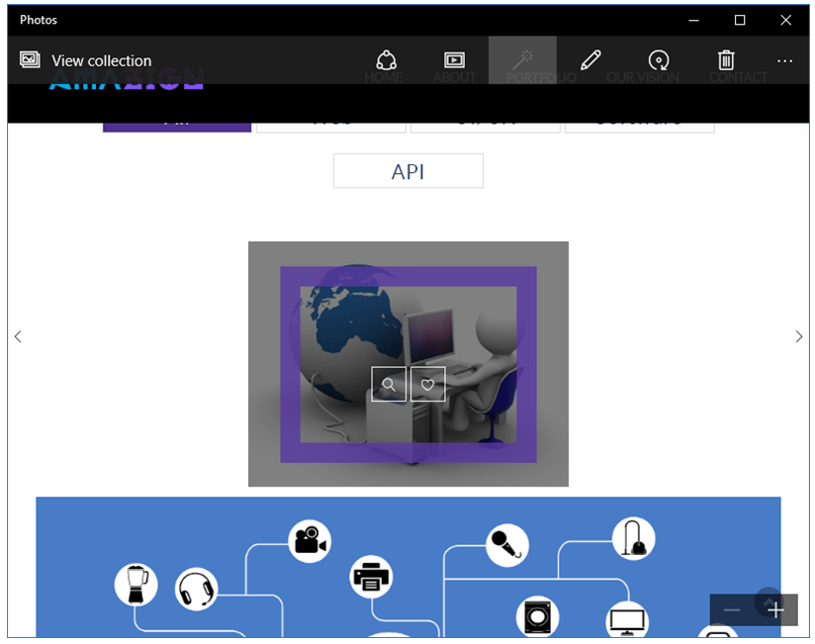Click the microphone icon in blue graphic
Image resolution: width=815 pixels, height=644 pixels.
pyautogui.click(x=507, y=545)
